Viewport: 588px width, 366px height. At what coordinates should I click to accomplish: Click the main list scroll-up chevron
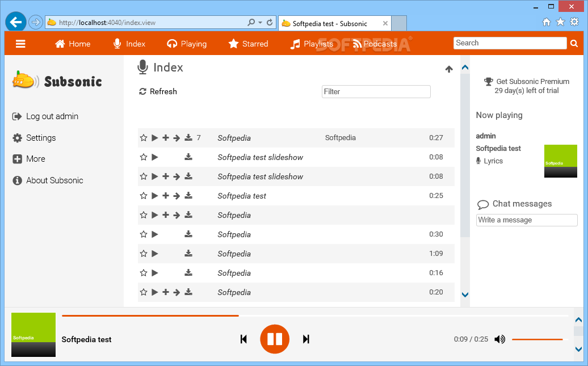click(x=465, y=68)
